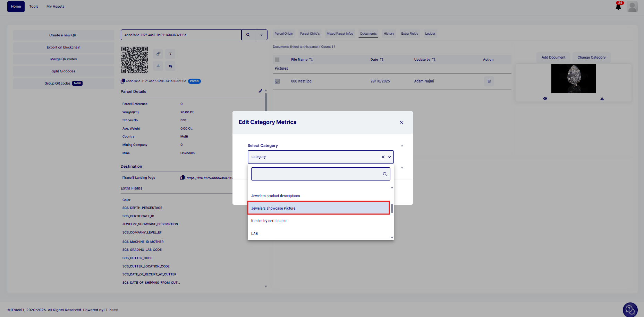Switch to the History tab

pos(389,34)
